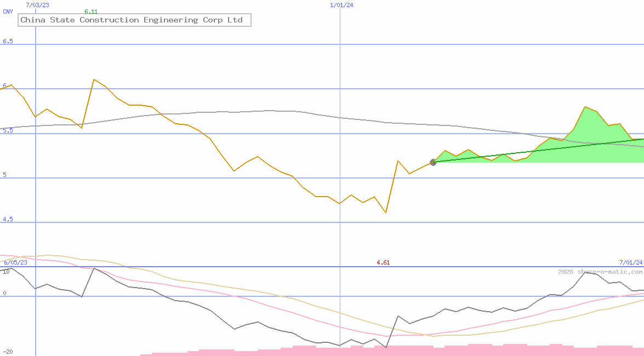
Task: Click the 4.61 low price label
Action: 383,262
